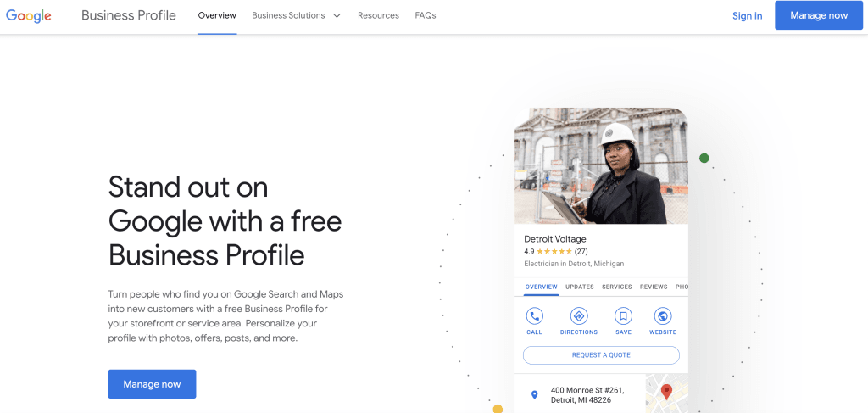Click the (27) review count
Image resolution: width=868 pixels, height=413 pixels.
click(x=581, y=251)
